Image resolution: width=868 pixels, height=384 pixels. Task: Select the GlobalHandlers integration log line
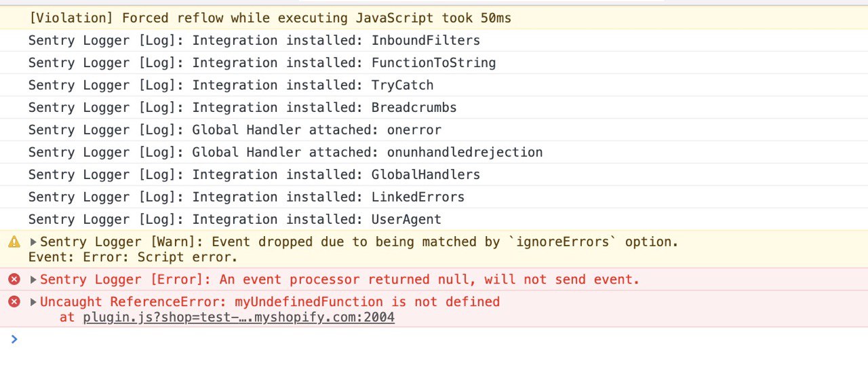click(x=434, y=175)
